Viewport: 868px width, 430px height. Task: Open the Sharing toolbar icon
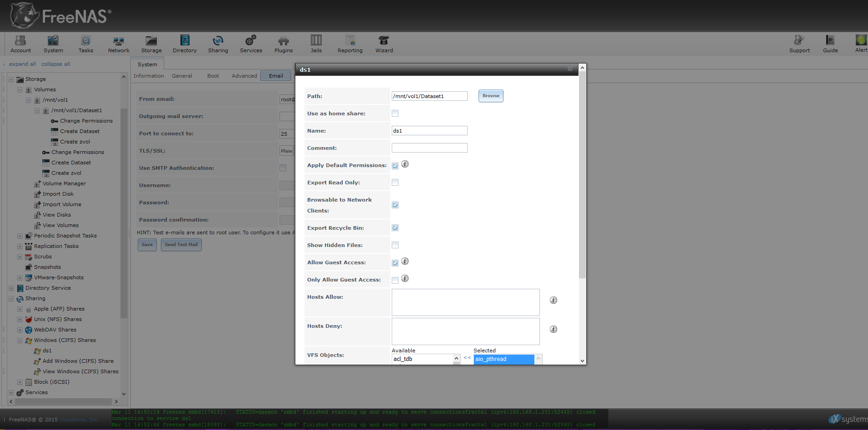[218, 44]
